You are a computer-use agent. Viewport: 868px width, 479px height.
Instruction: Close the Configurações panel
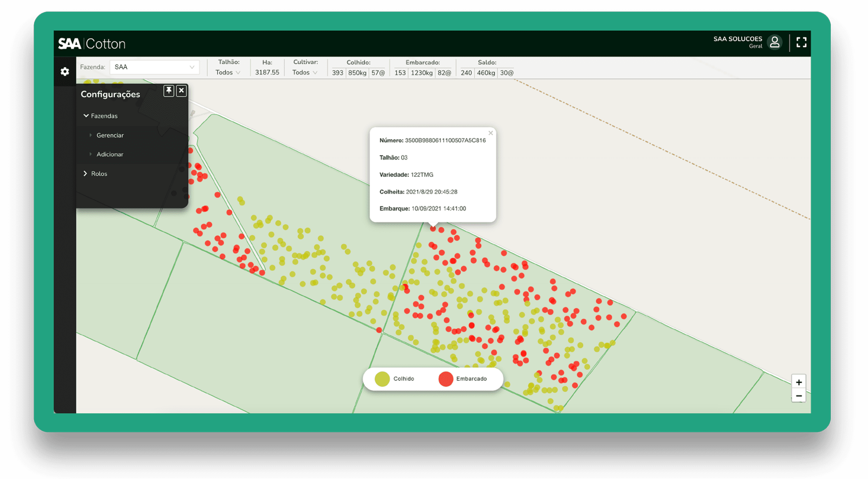click(182, 91)
